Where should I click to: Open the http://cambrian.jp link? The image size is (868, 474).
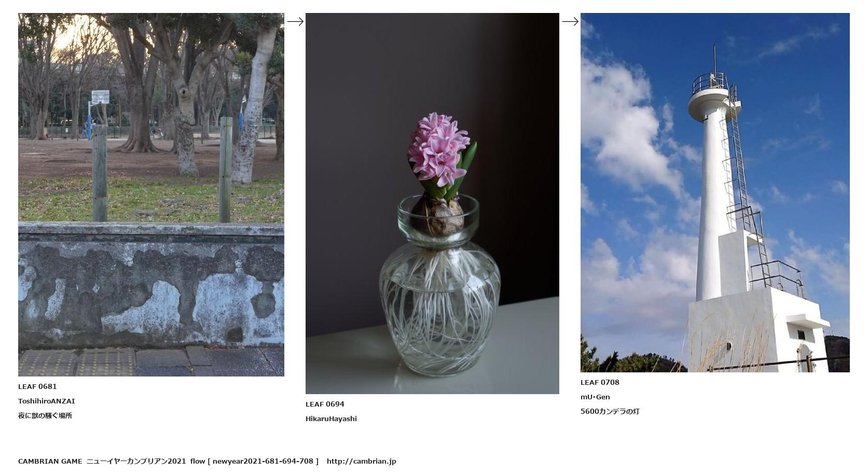coord(361,461)
